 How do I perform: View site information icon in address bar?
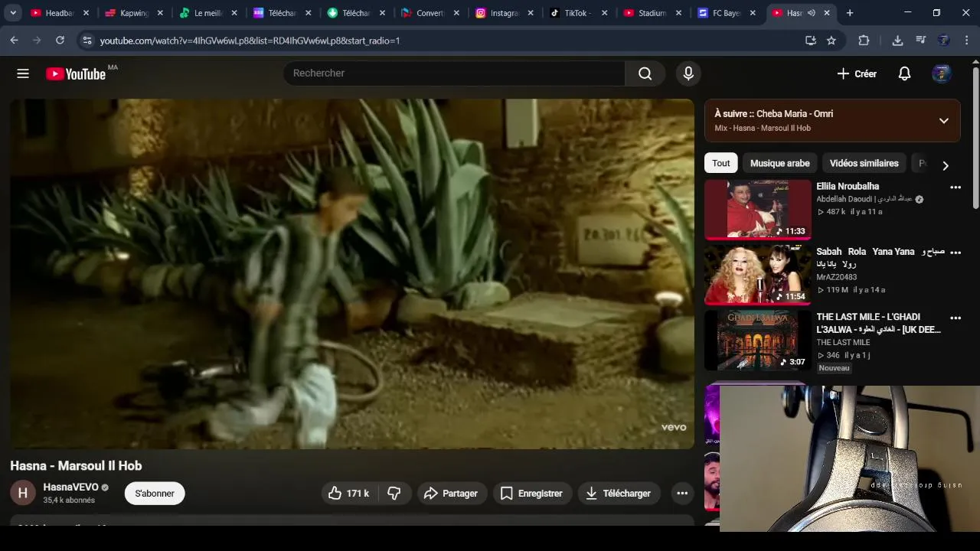point(87,41)
